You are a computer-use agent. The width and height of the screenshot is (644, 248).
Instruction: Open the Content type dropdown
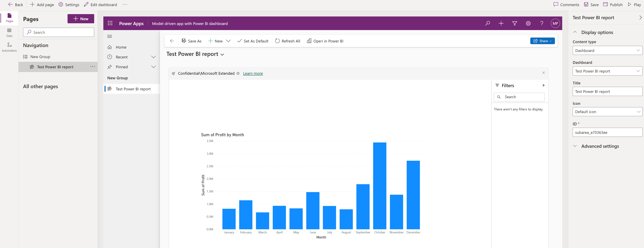[x=607, y=50]
